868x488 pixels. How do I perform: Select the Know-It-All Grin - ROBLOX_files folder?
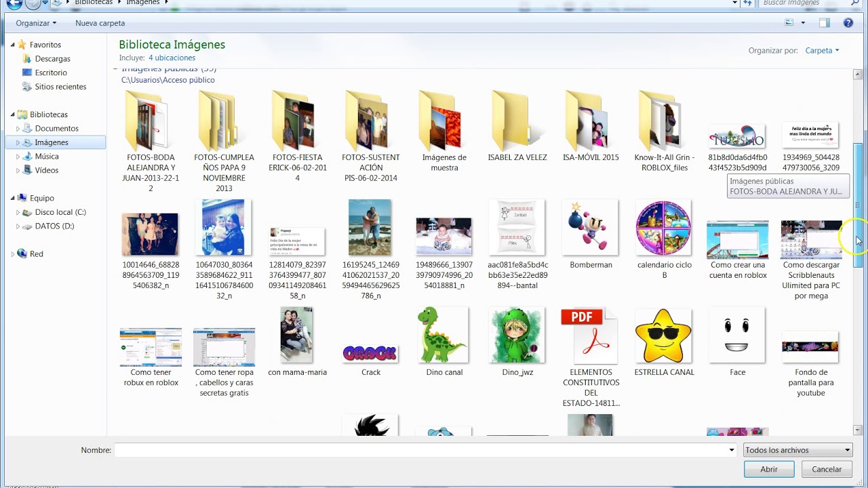click(x=665, y=131)
